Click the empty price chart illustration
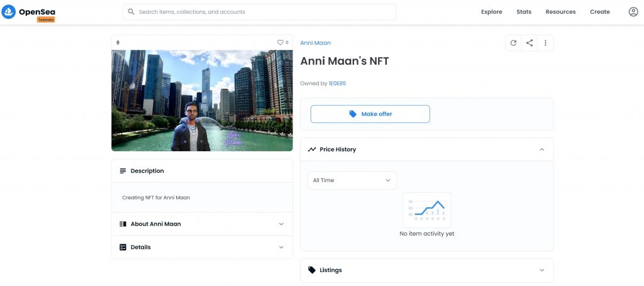644x286 pixels. coord(427,210)
